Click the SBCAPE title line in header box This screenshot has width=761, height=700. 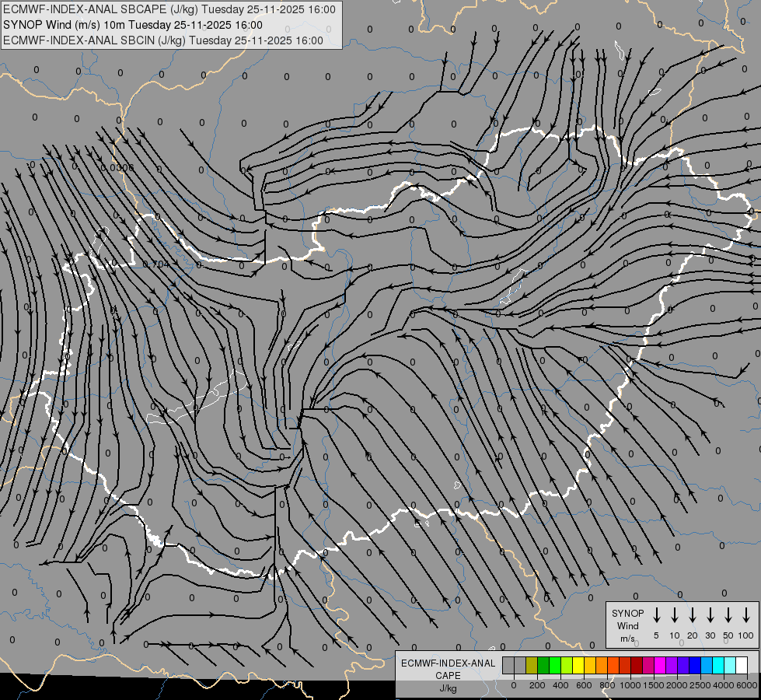point(169,9)
